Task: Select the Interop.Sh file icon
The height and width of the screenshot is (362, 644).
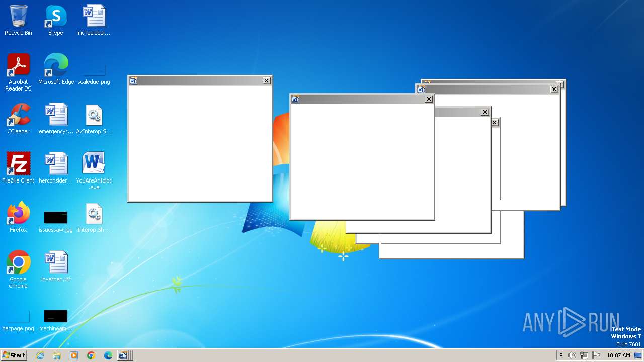Action: coord(94,217)
